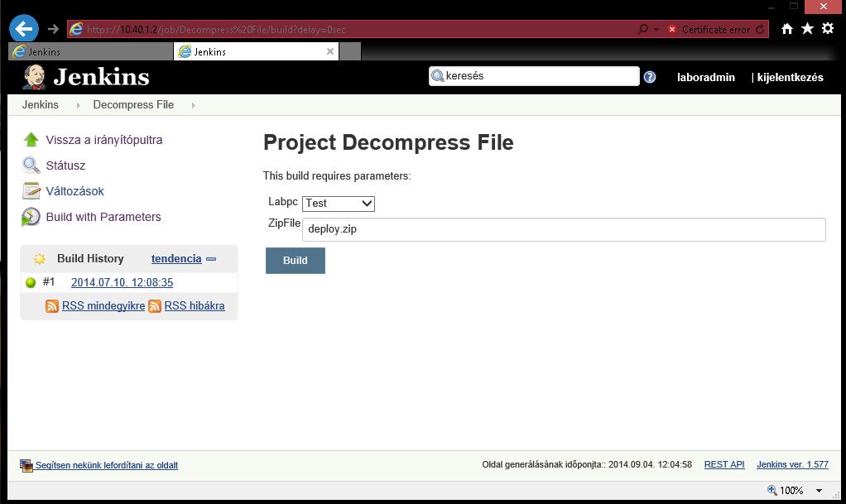
Task: Open a new browser tab
Action: coord(350,52)
